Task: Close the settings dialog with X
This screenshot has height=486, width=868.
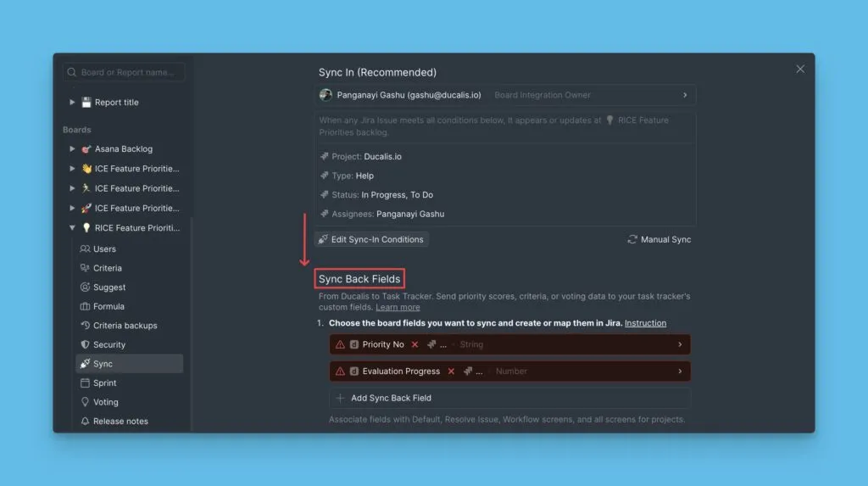Action: [x=800, y=70]
